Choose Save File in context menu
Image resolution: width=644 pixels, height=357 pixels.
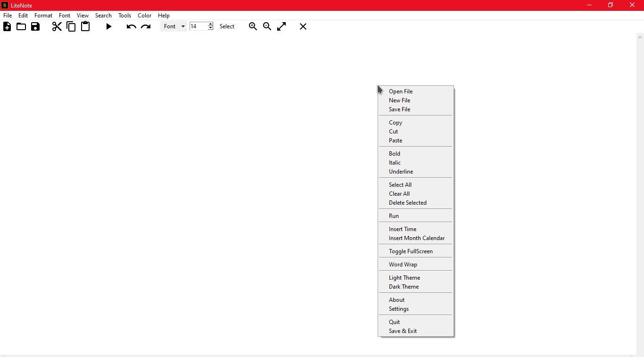(415, 109)
